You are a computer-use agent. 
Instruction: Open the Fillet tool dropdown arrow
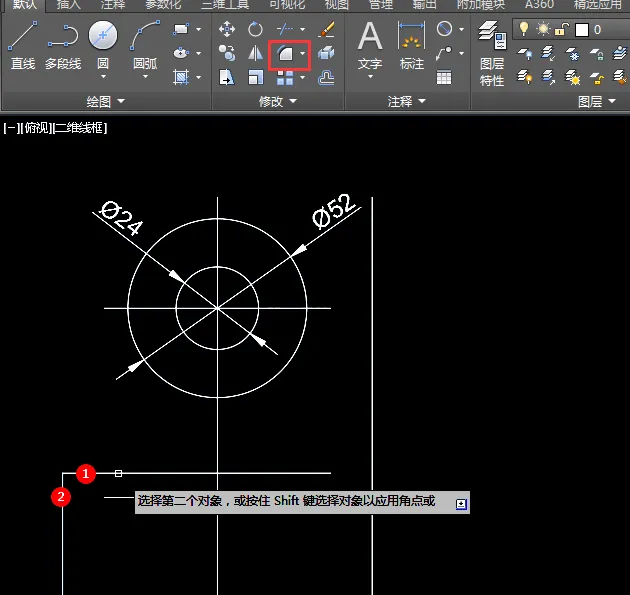pos(302,53)
